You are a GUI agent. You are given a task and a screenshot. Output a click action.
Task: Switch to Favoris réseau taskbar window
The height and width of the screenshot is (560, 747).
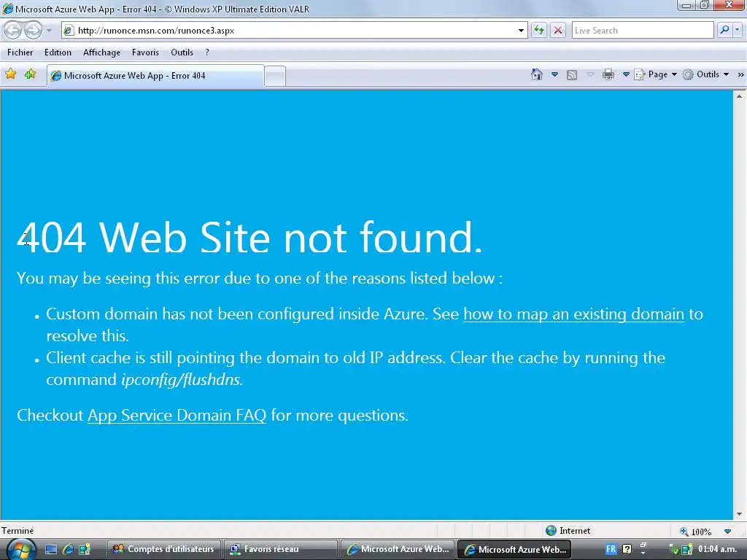point(280,550)
